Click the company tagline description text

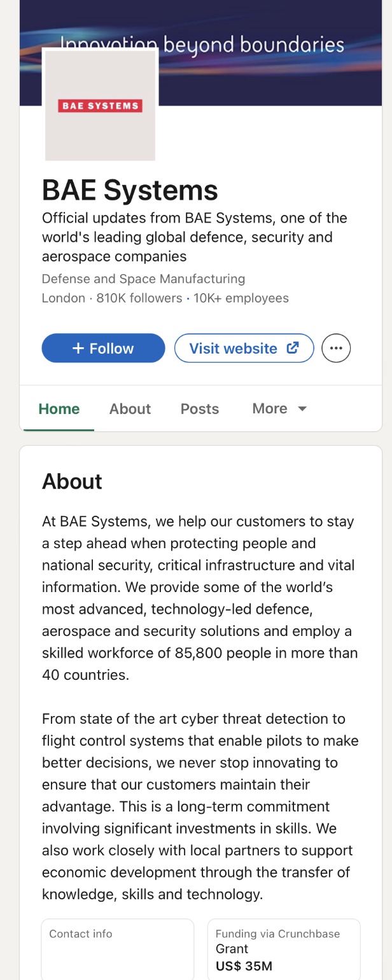click(x=195, y=237)
